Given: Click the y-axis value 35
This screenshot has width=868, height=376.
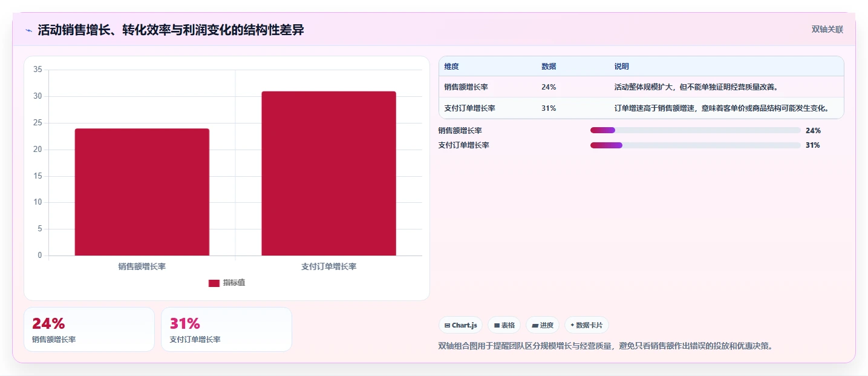Looking at the screenshot, I should click(x=38, y=70).
